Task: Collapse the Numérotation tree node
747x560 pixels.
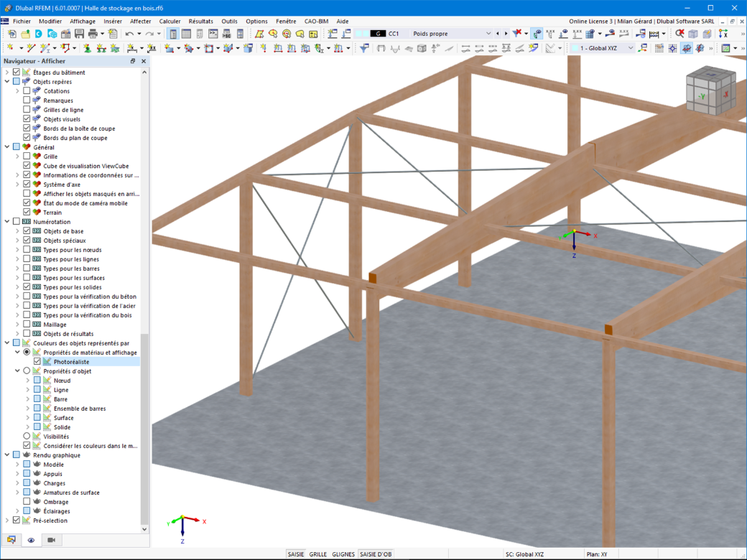Action: click(7, 221)
